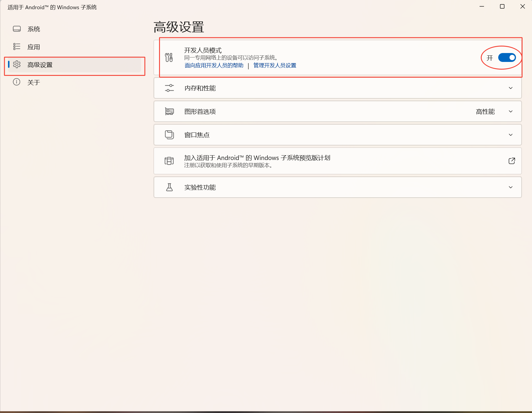This screenshot has width=532, height=413.
Task: Click the developer mode tools icon
Action: click(169, 57)
